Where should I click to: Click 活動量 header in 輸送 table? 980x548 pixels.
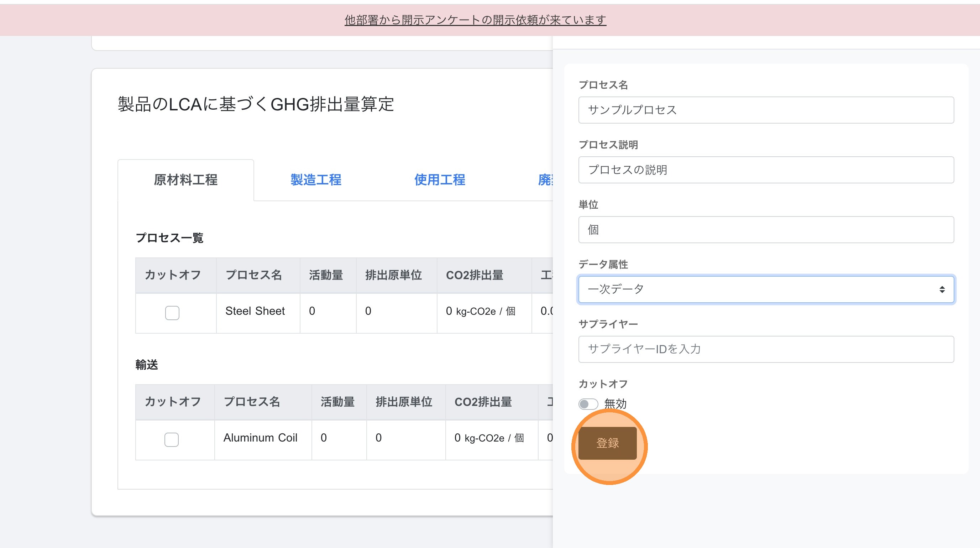[x=337, y=402]
